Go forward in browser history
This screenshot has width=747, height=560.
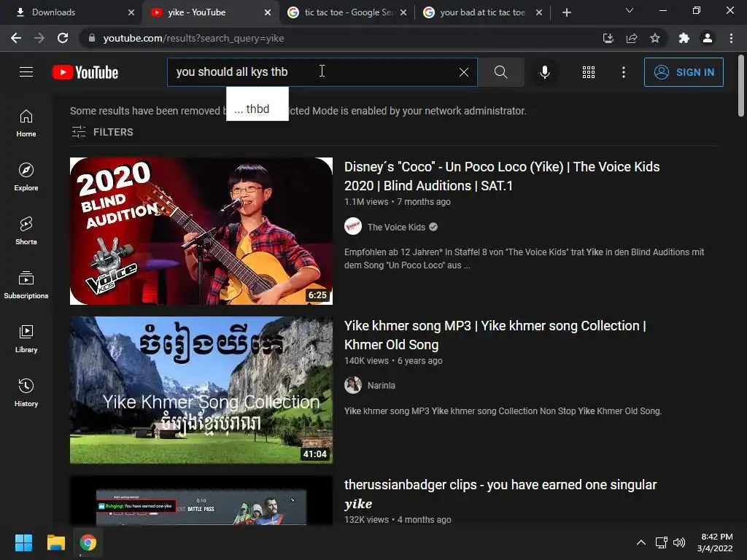pyautogui.click(x=39, y=38)
